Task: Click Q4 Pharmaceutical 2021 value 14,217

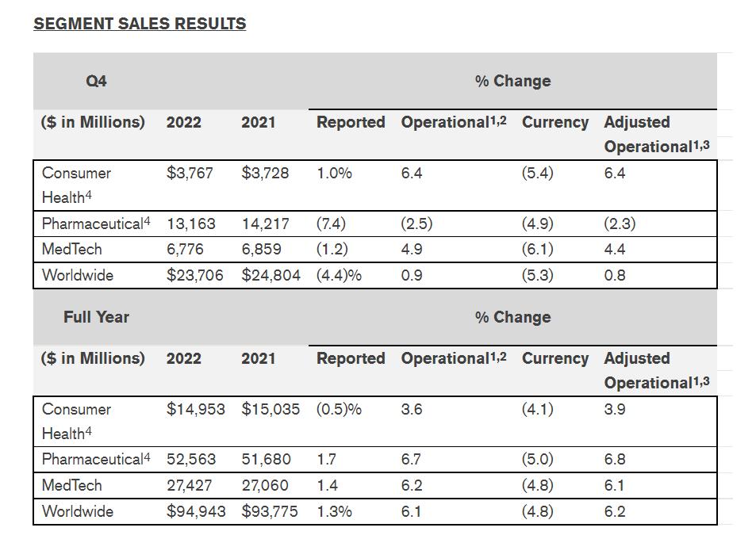Action: [x=266, y=224]
